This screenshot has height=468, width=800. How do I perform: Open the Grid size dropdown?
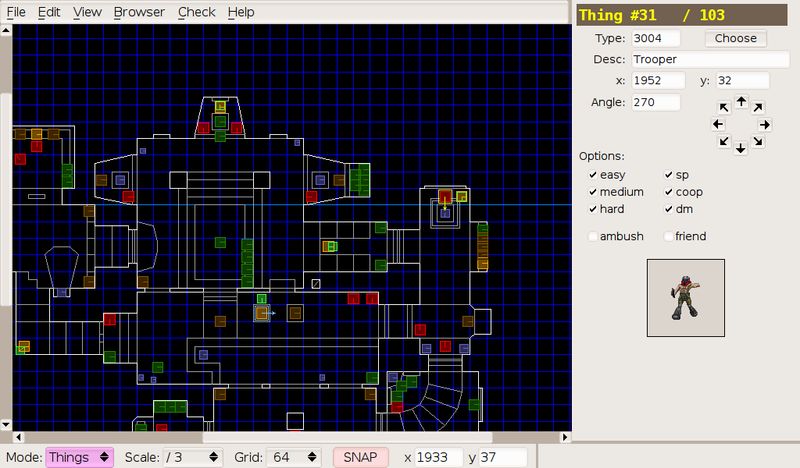[x=295, y=457]
